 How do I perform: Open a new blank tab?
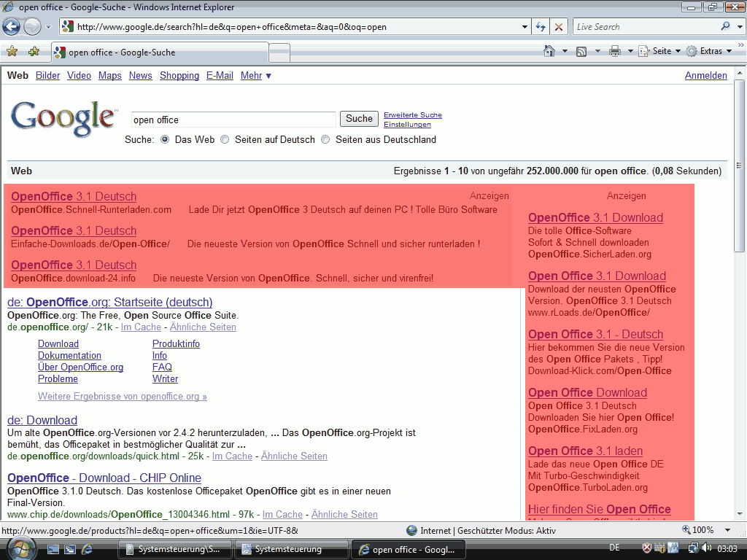pos(279,52)
